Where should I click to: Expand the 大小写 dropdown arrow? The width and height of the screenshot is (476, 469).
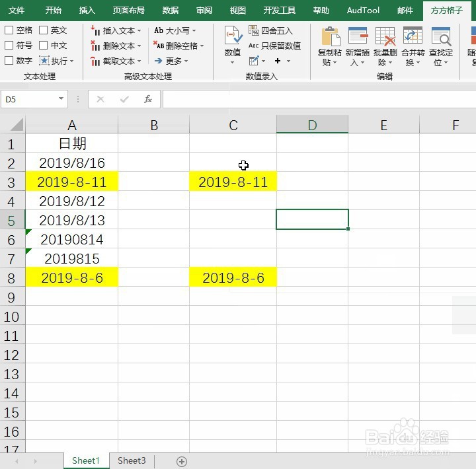click(x=194, y=30)
